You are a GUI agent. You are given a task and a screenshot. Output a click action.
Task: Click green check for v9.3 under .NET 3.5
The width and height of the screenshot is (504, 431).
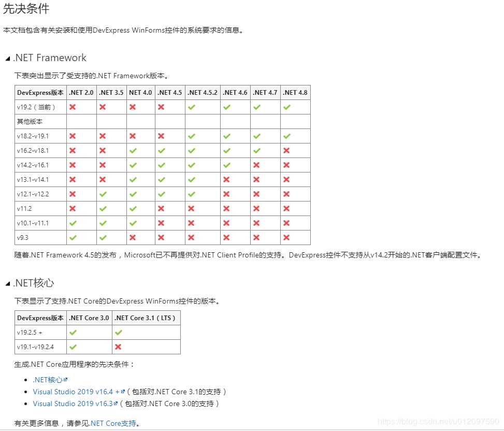(x=103, y=237)
